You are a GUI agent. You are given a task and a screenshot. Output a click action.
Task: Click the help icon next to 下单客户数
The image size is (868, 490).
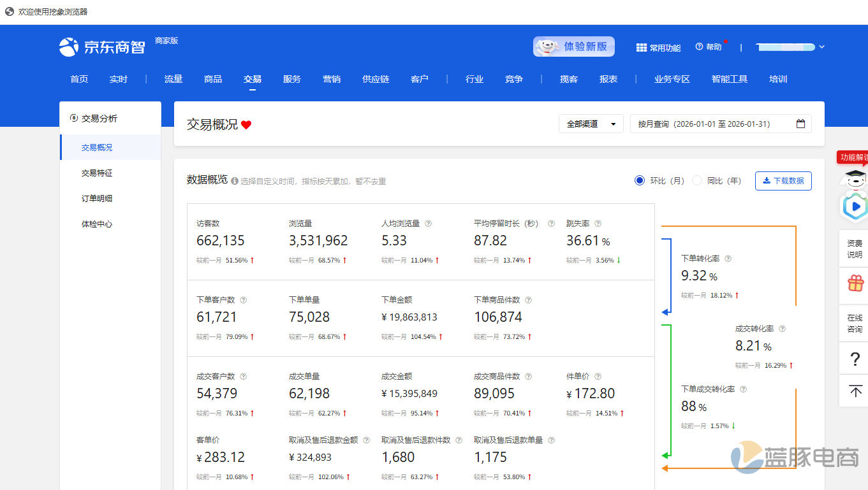click(x=243, y=300)
